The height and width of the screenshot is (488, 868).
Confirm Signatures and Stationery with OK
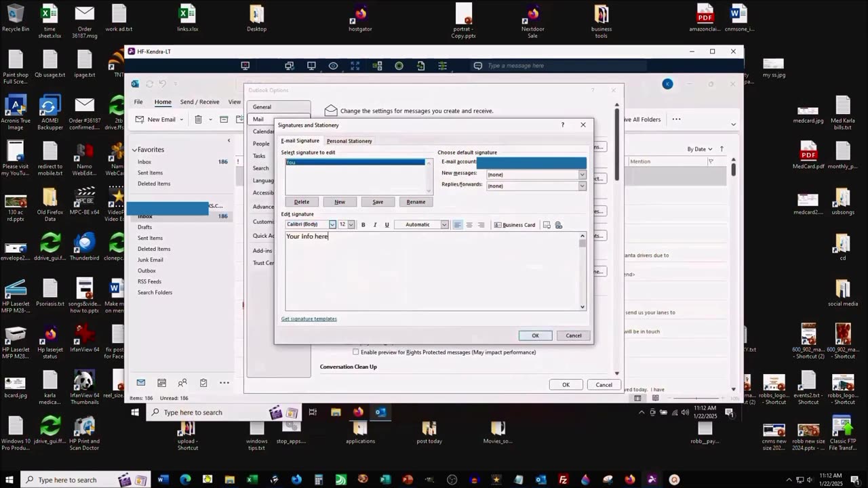(535, 335)
